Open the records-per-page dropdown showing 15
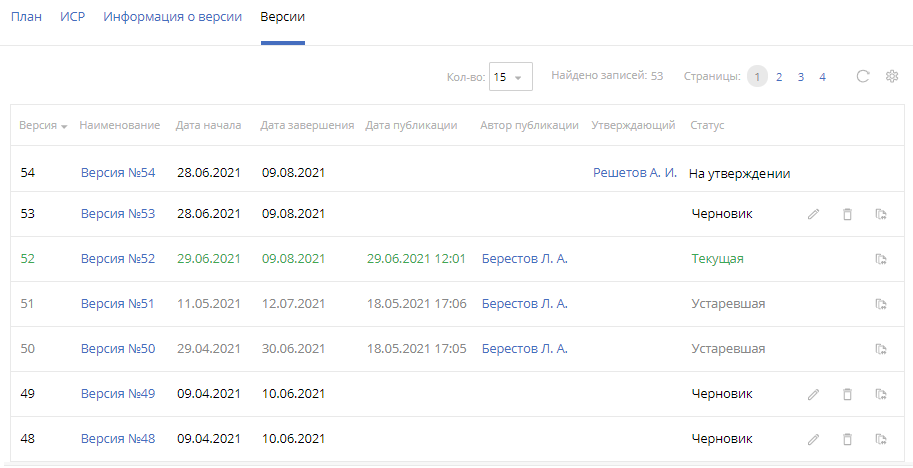Viewport: 913px width, 468px height. 510,77
